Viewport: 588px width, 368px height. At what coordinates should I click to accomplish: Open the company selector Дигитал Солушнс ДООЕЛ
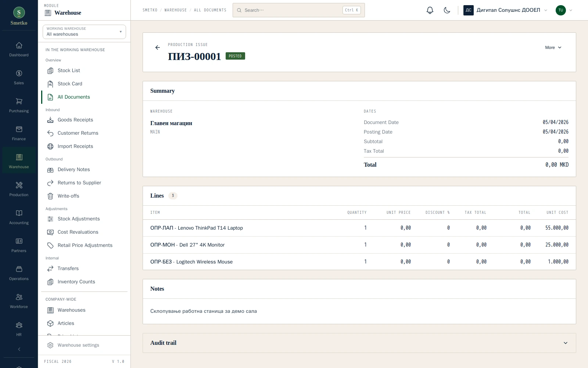pos(505,10)
